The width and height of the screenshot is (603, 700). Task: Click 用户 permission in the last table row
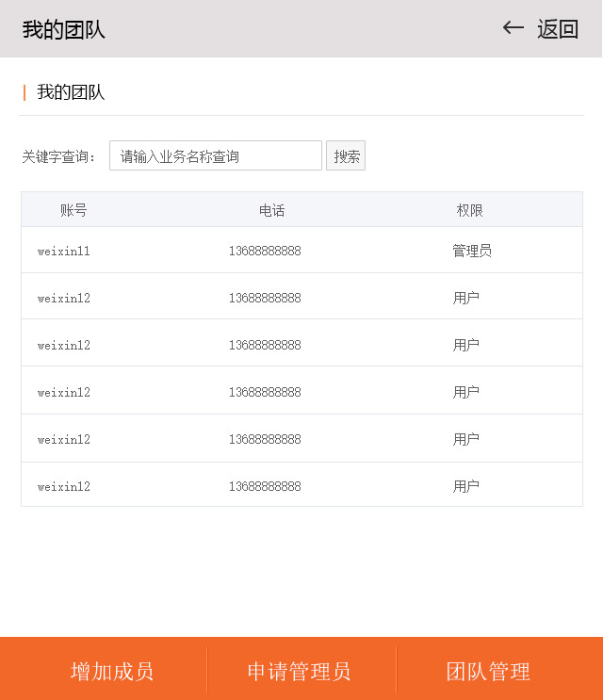(x=465, y=486)
